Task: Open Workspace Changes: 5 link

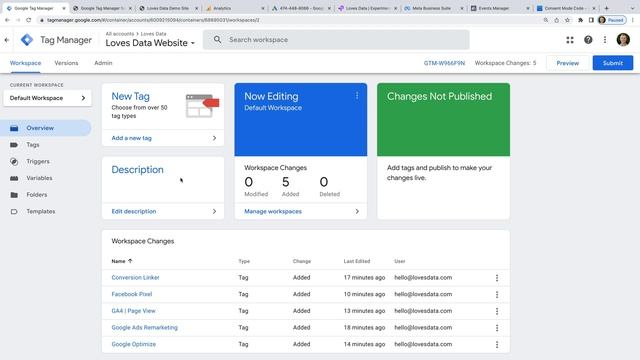Action: coord(505,63)
